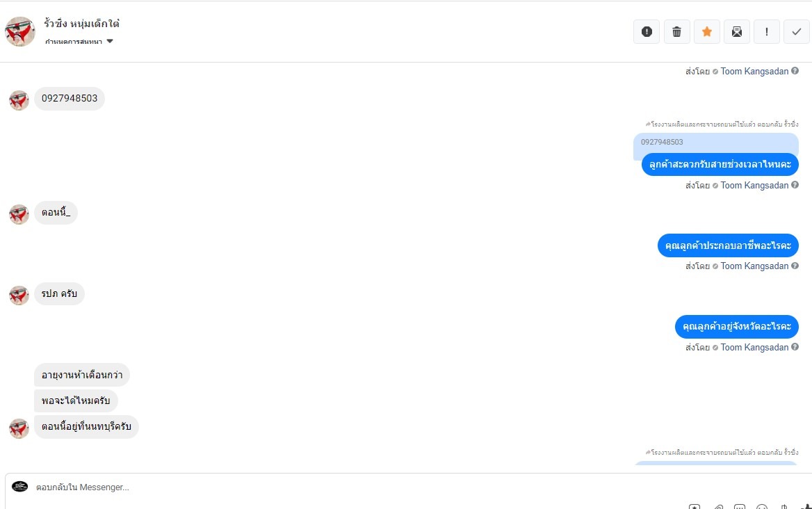The height and width of the screenshot is (509, 812).
Task: Open saved replies speech bubble icon
Action: point(740,507)
